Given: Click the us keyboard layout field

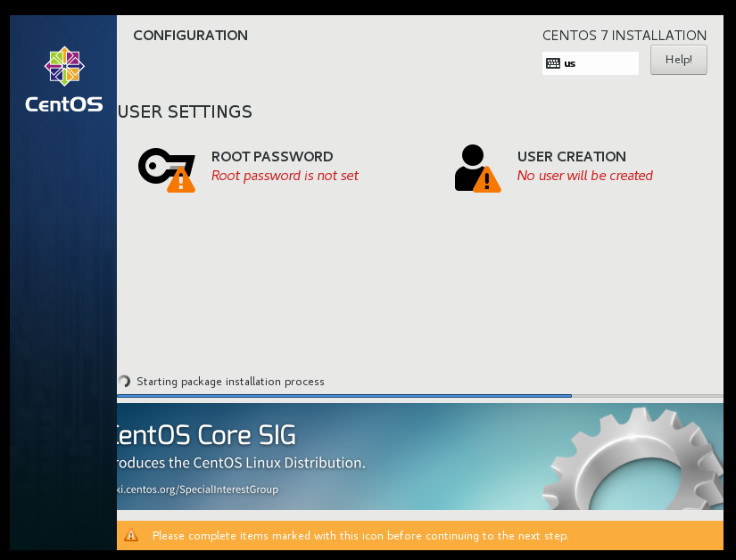Looking at the screenshot, I should (x=591, y=63).
